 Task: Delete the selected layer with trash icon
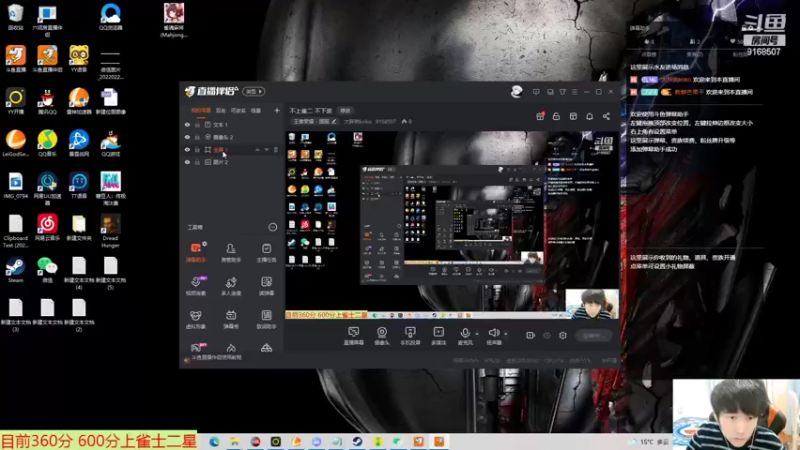[276, 149]
